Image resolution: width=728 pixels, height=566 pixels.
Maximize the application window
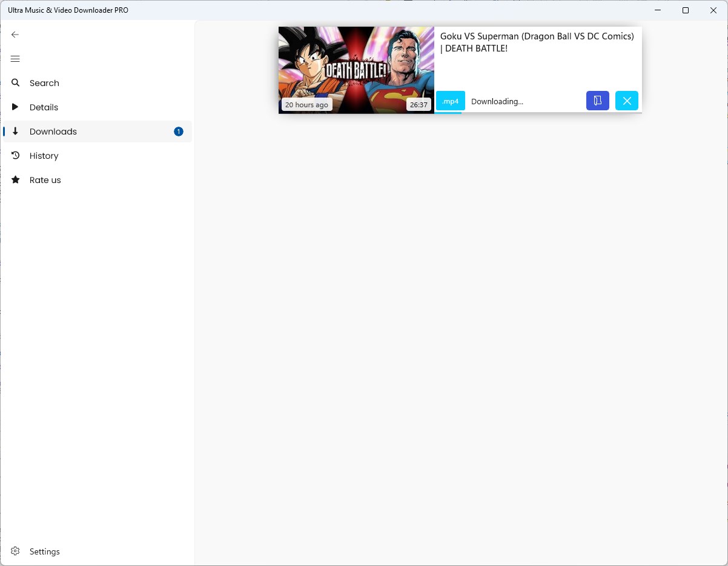(x=686, y=10)
